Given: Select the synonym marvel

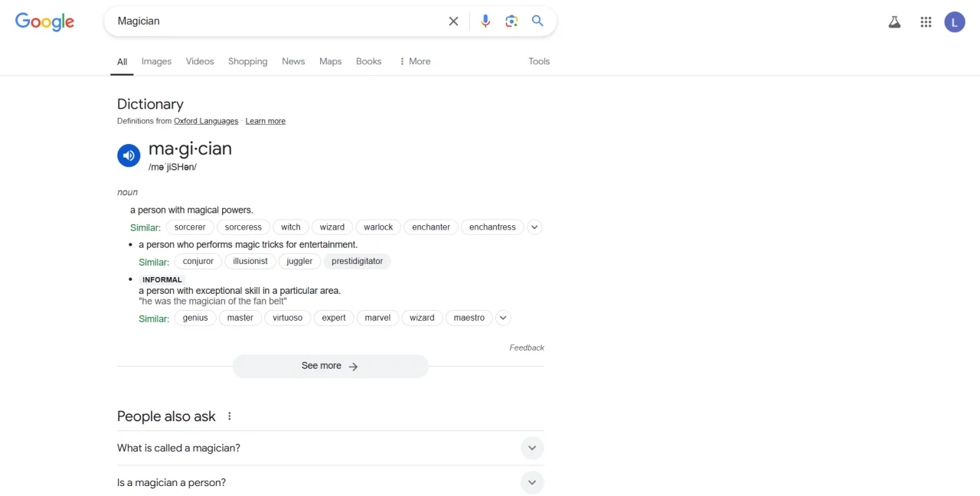Looking at the screenshot, I should point(377,318).
